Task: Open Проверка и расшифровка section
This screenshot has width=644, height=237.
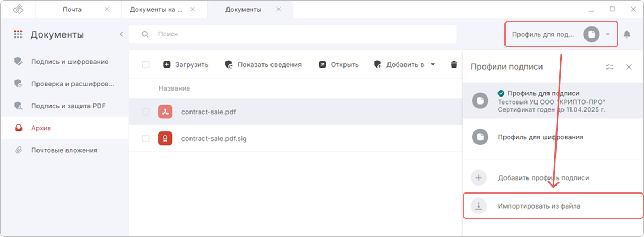Action: pos(64,84)
